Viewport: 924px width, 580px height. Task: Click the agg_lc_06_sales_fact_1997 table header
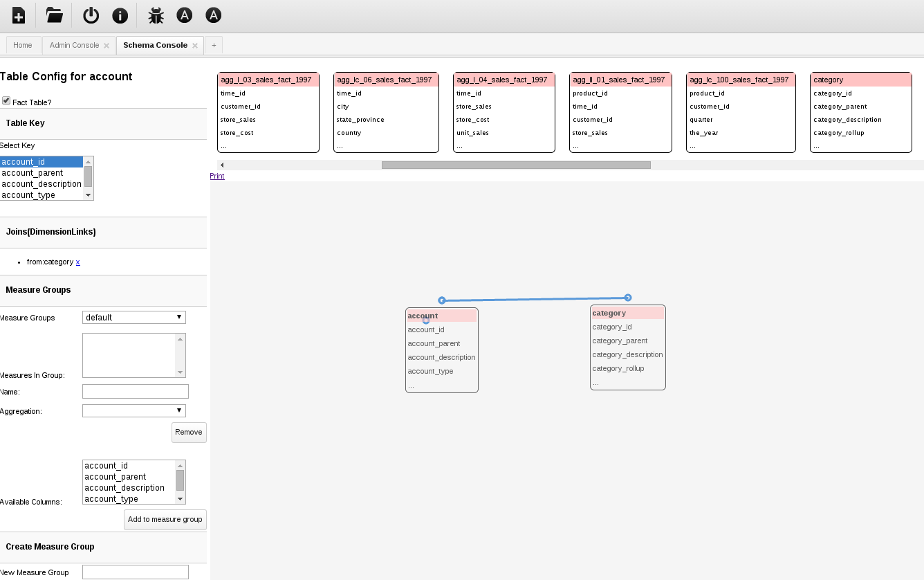(386, 80)
